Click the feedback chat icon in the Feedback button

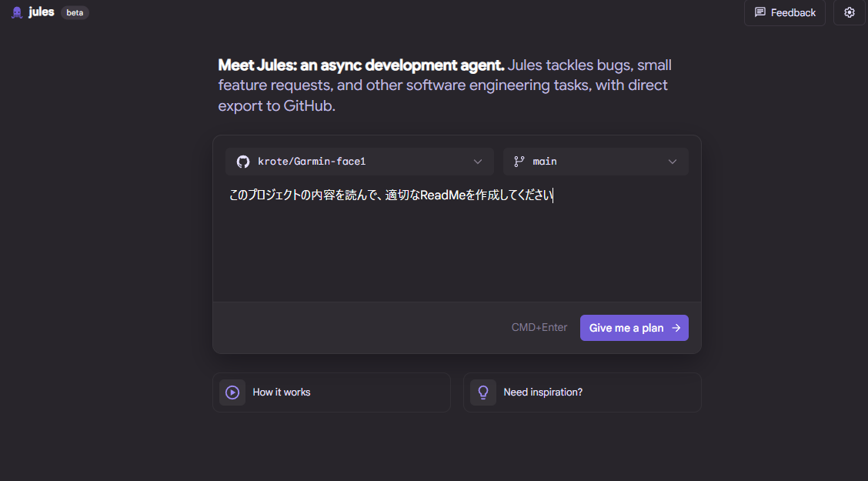click(x=760, y=12)
